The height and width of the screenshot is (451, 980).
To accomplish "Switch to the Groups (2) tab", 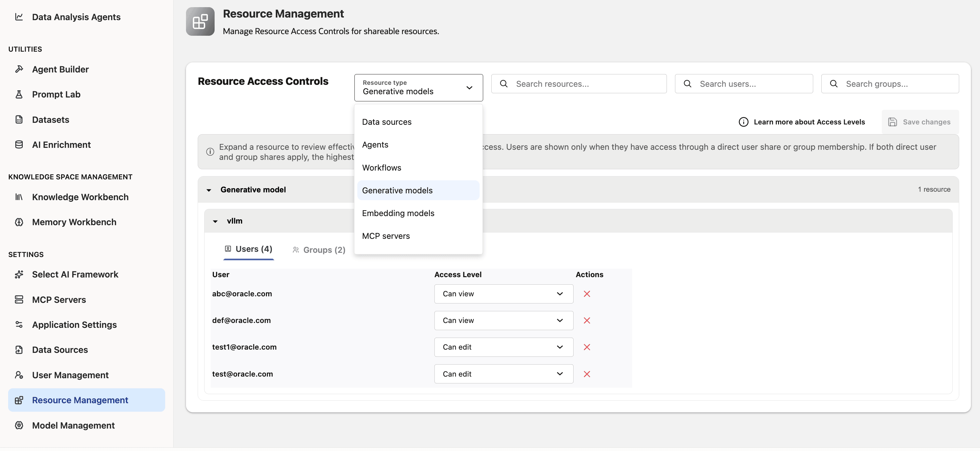I will 319,250.
